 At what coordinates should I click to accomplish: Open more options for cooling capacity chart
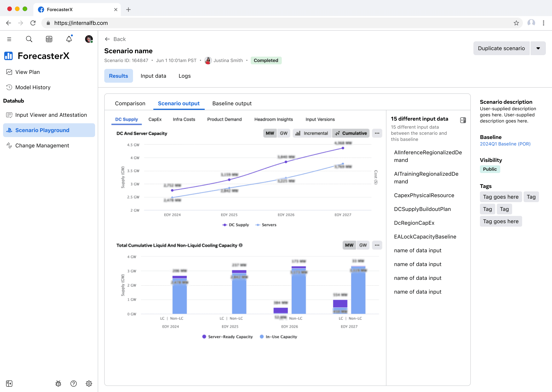(377, 245)
